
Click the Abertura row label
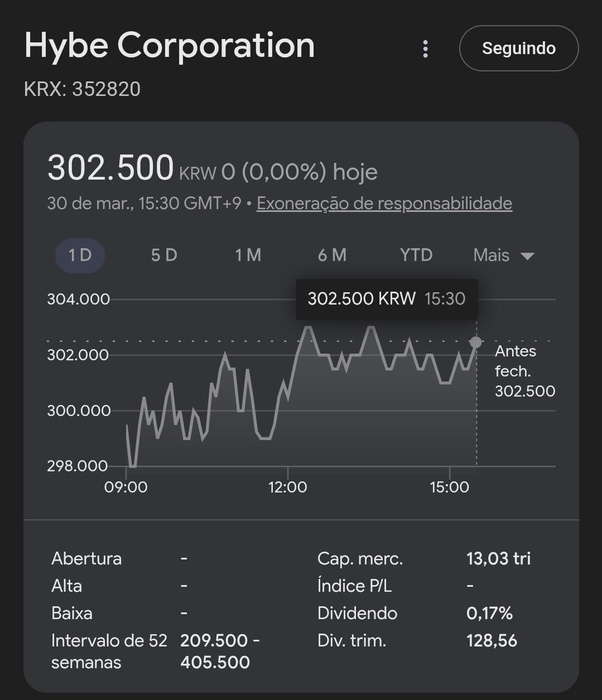87,559
